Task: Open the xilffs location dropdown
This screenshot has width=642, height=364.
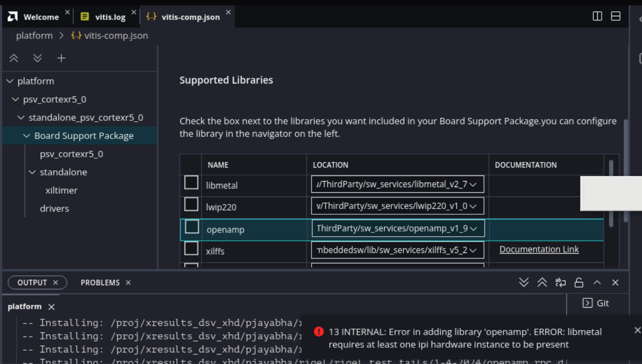Action: pyautogui.click(x=397, y=250)
